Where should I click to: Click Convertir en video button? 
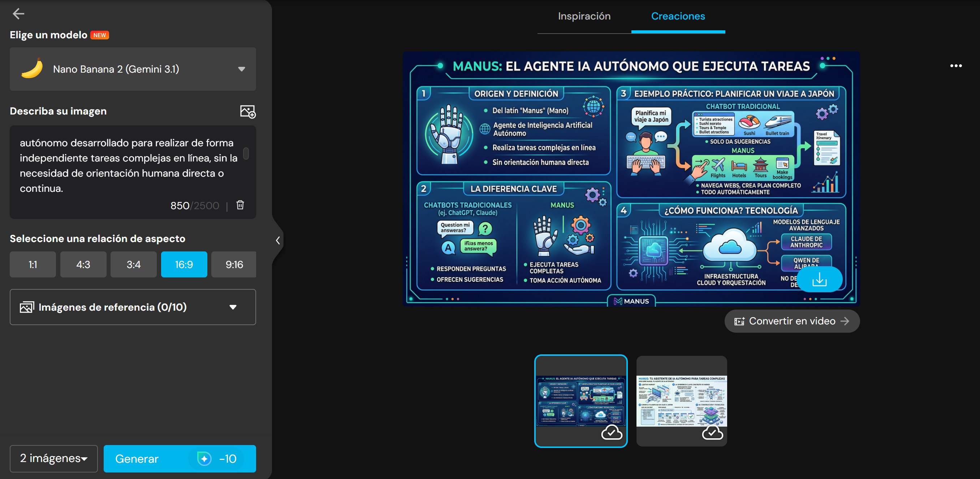coord(792,321)
